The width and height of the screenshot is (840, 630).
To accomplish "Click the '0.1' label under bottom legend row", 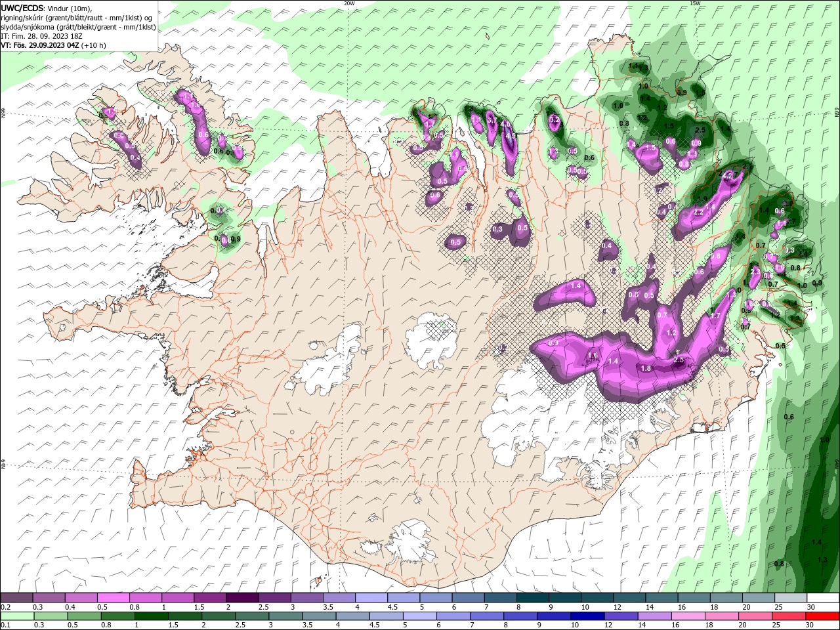I will pyautogui.click(x=5, y=625).
